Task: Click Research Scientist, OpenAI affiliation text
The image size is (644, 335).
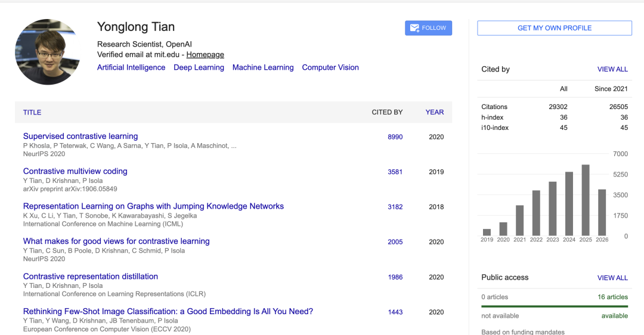Action: pos(144,44)
